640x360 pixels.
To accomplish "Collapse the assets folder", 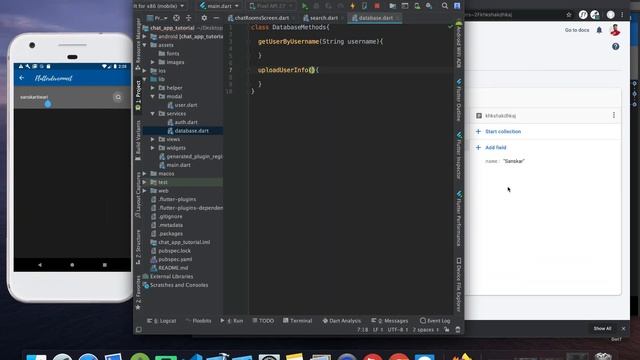I will (x=144, y=45).
